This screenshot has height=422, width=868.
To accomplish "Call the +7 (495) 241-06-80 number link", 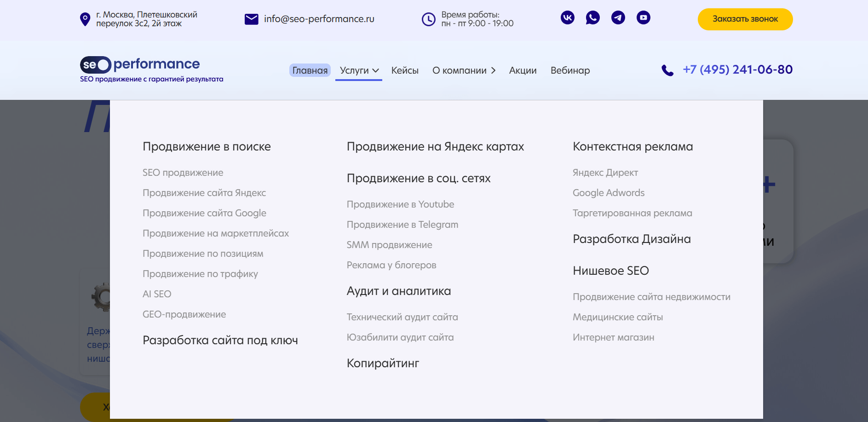I will [737, 69].
